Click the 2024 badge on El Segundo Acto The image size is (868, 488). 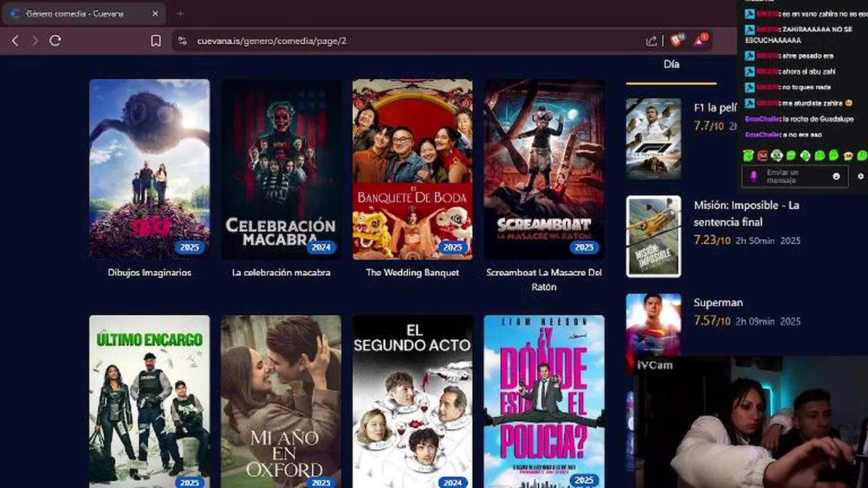click(x=452, y=483)
